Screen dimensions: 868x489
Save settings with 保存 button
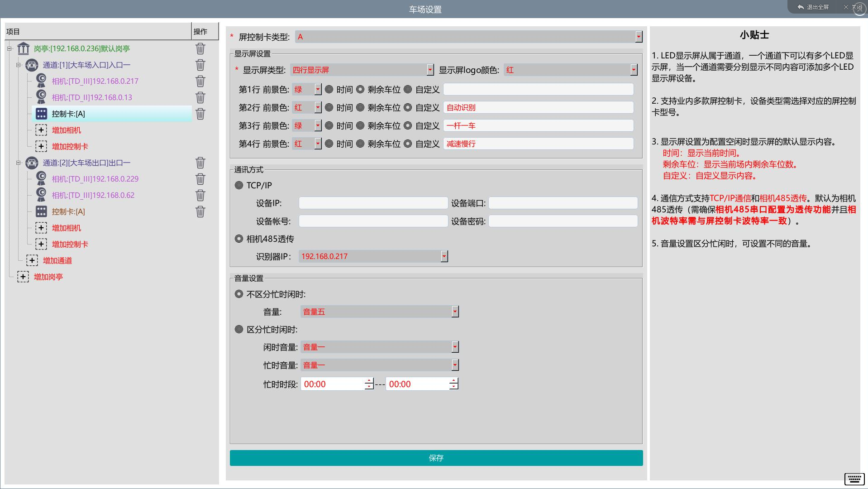pos(436,458)
